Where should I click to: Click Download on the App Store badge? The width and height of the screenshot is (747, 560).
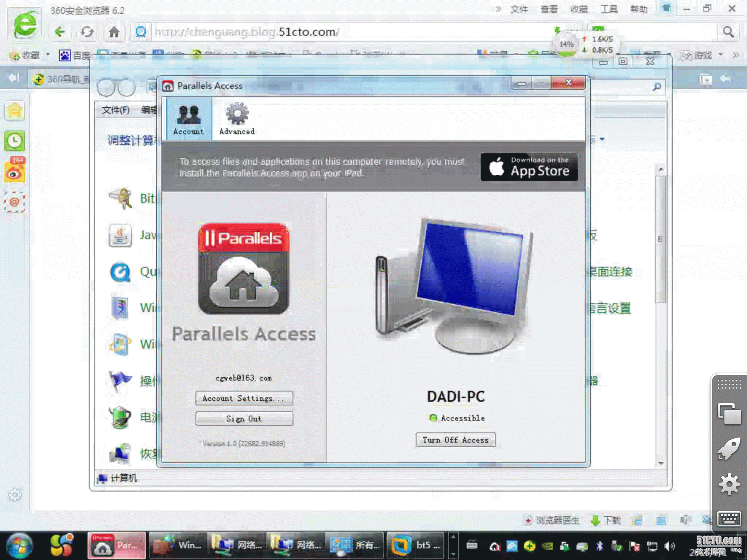point(529,167)
